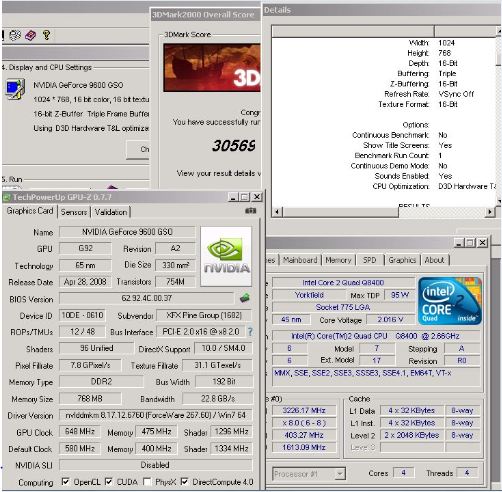
Task: Toggle the OpenCL checkbox
Action: (66, 481)
